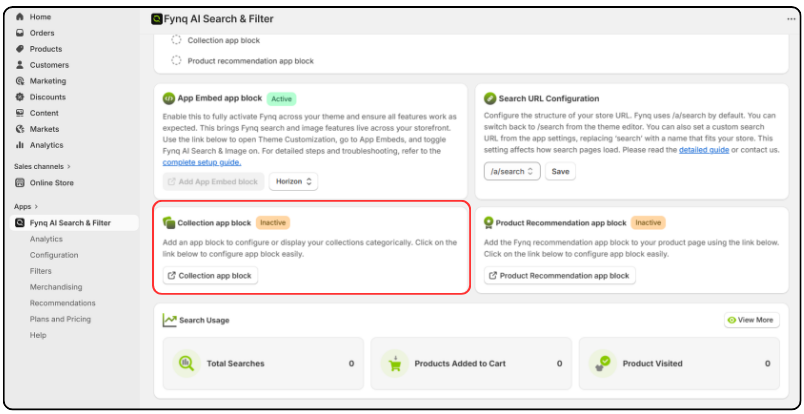The image size is (804, 414).
Task: Open Plans and Pricing sub-page
Action: 60,319
